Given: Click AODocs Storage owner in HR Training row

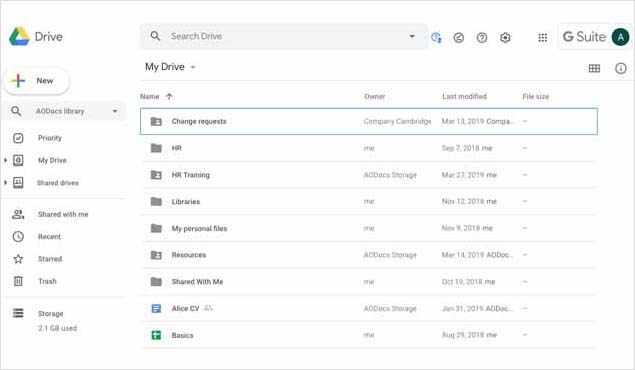Looking at the screenshot, I should [x=390, y=175].
